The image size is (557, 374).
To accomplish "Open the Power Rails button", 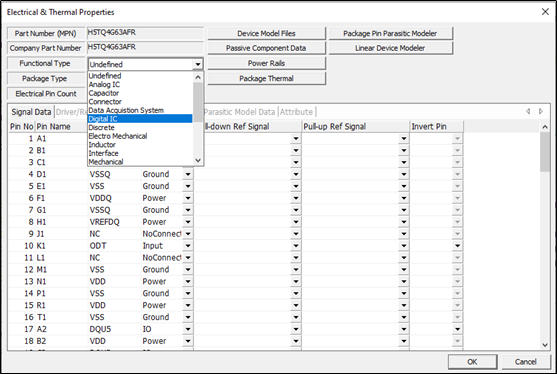I will [266, 63].
